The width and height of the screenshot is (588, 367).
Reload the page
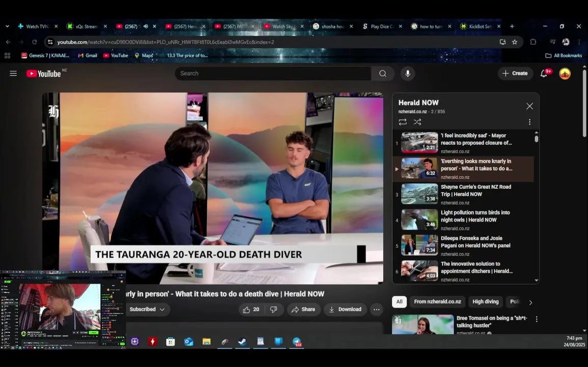coord(35,42)
